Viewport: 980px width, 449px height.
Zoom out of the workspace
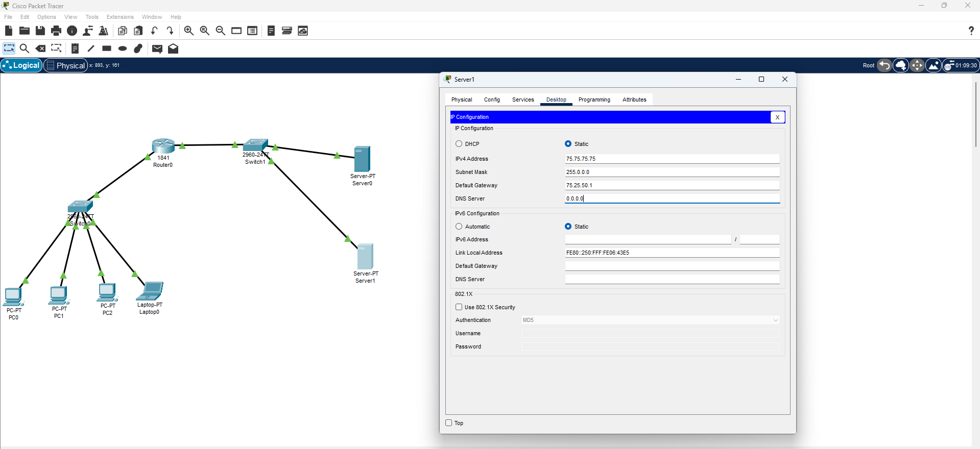coord(221,31)
